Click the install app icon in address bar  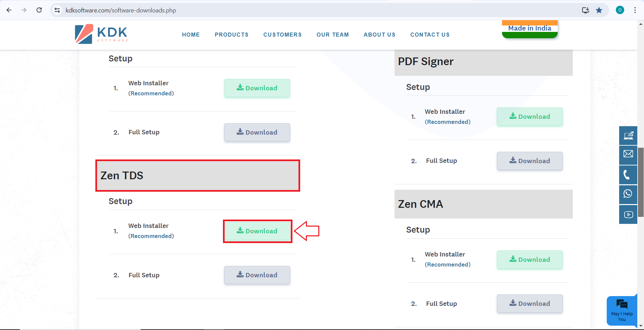(585, 10)
